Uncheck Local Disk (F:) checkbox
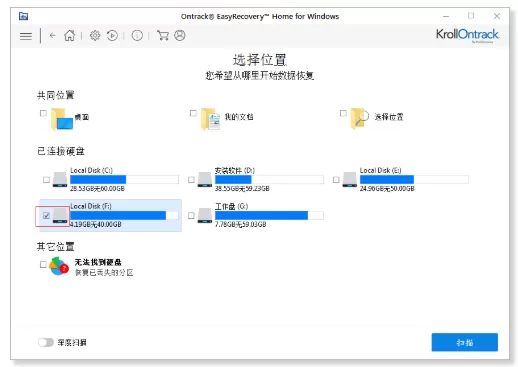This screenshot has width=518, height=367. [46, 216]
